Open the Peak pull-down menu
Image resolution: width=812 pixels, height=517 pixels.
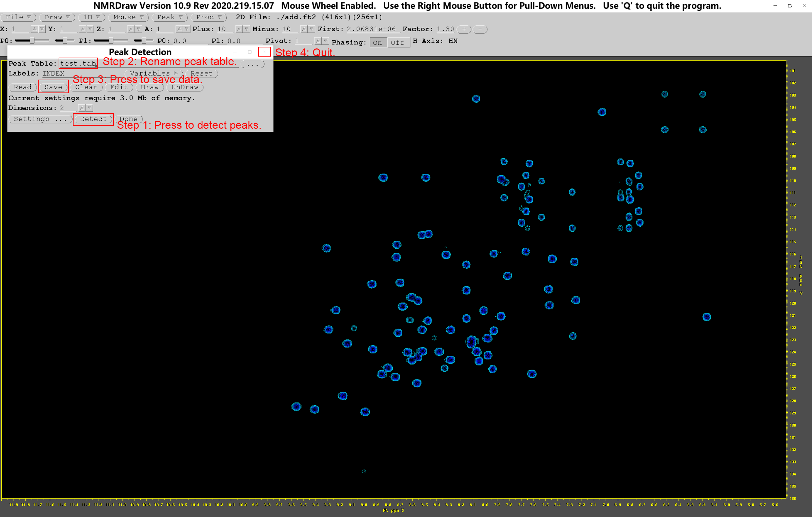(169, 17)
